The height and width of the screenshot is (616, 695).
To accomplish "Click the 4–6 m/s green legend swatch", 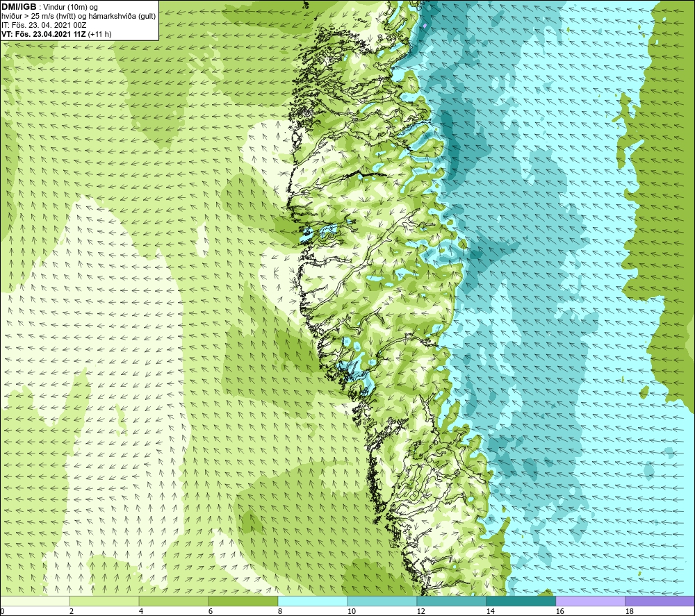I will (x=174, y=601).
